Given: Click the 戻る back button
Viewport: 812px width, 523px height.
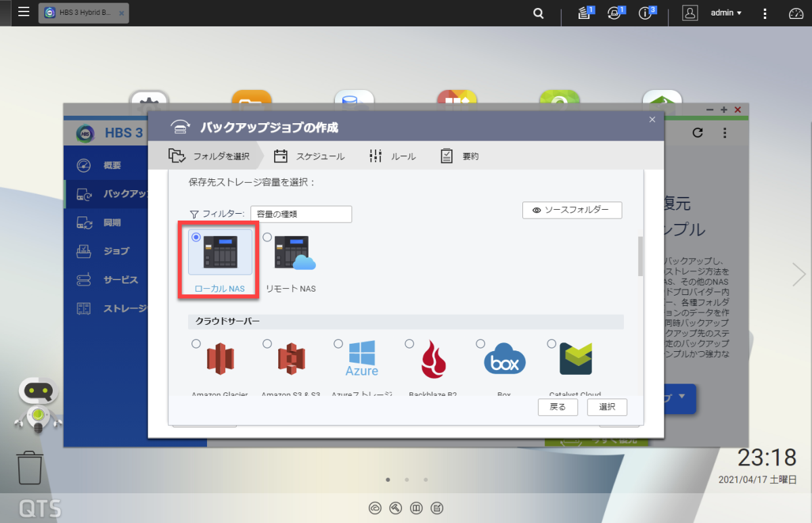Looking at the screenshot, I should tap(558, 407).
